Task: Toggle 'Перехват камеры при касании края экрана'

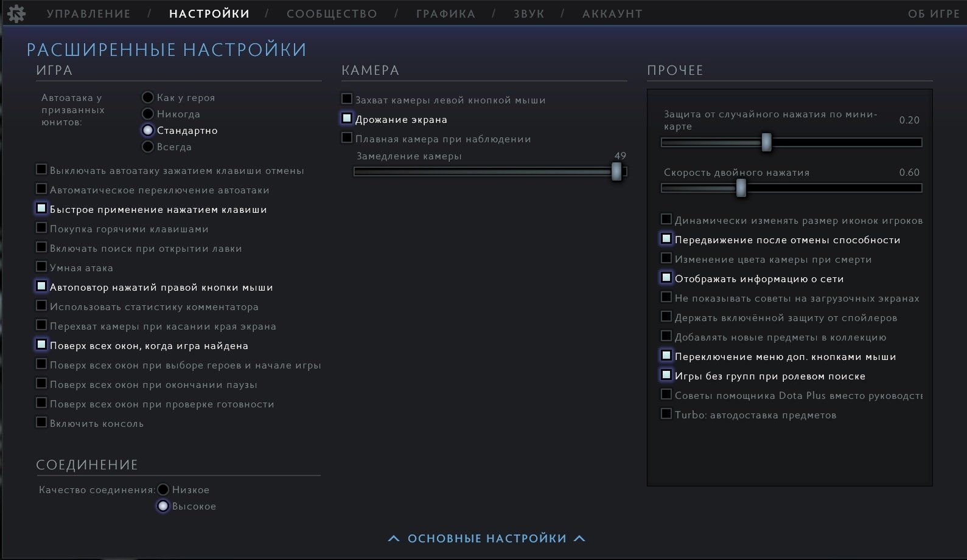Action: tap(41, 325)
